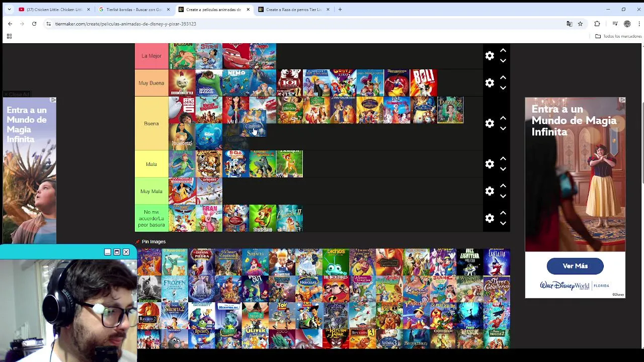This screenshot has height=362, width=644.
Task: Open settings gear for Mala tier
Action: [x=490, y=164]
